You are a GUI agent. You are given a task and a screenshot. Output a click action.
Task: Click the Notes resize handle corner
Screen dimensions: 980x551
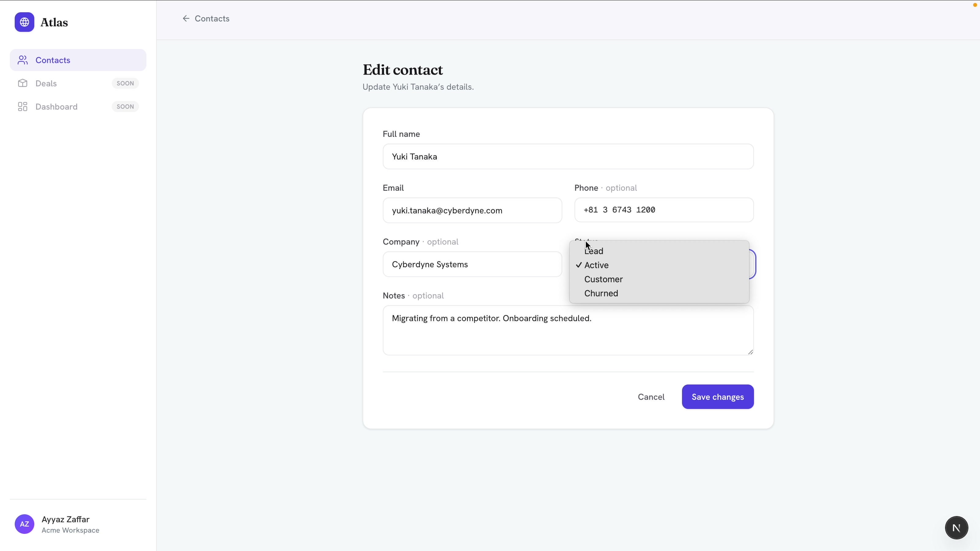coord(750,352)
